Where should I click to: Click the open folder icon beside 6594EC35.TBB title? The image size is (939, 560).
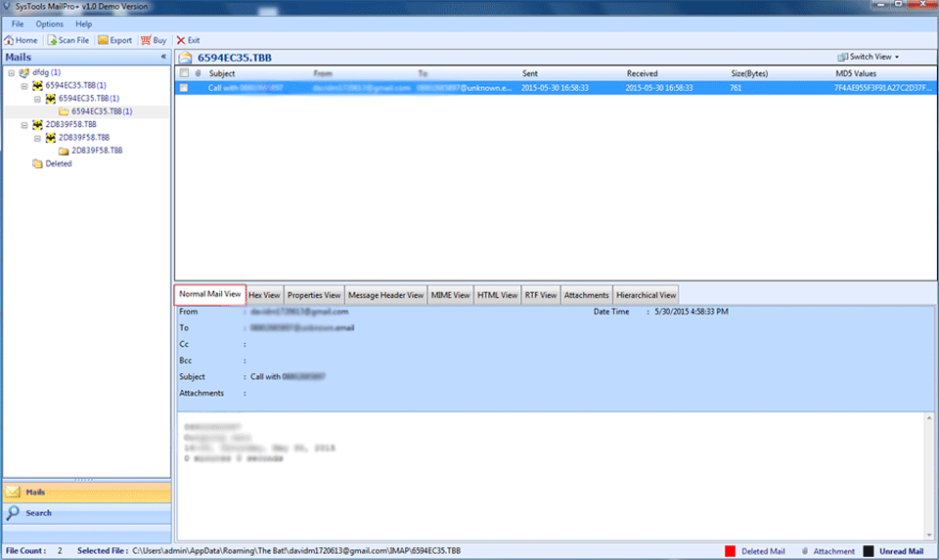[x=185, y=58]
